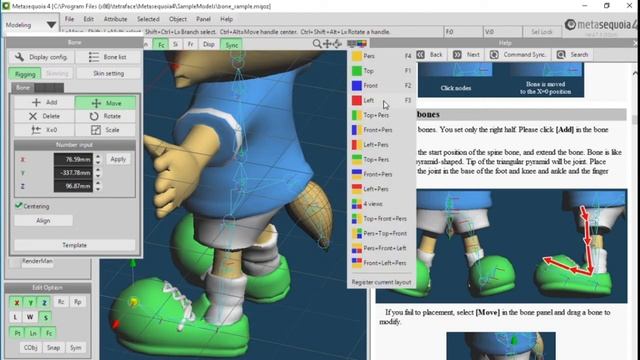This screenshot has height=360, width=640.
Task: Select the Bone tab
Action: pos(23,87)
